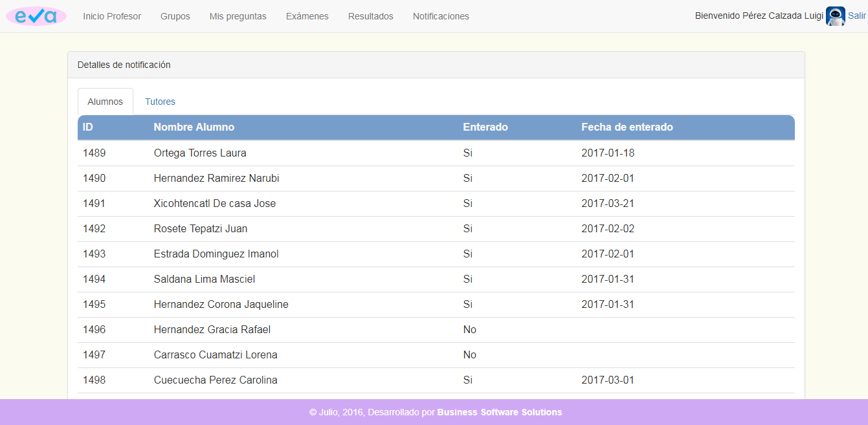Open the Resultados menu item

[370, 16]
